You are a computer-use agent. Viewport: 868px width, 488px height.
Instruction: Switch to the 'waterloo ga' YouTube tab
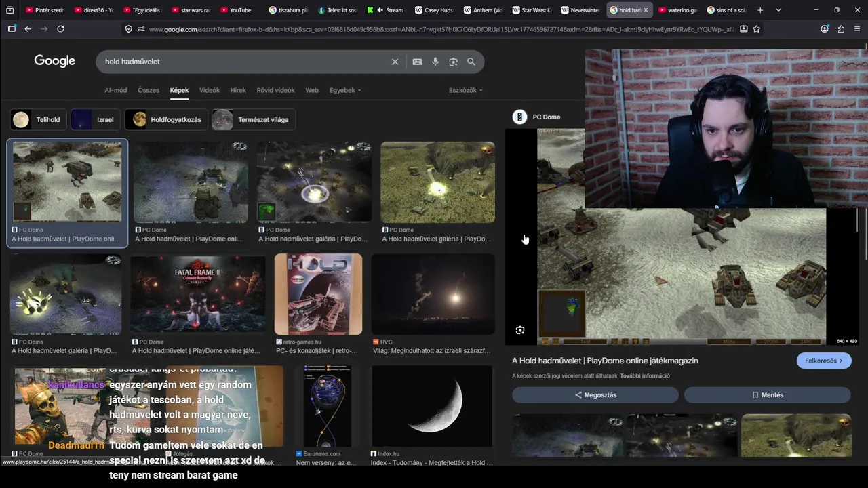677,10
